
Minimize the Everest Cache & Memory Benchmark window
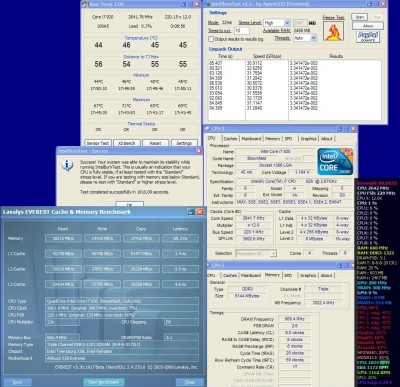[191, 212]
